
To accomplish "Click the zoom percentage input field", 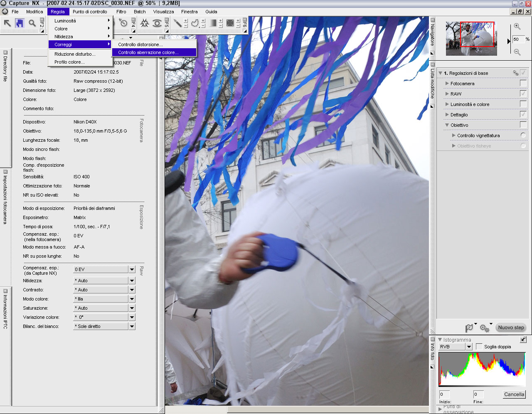I will click(518, 39).
